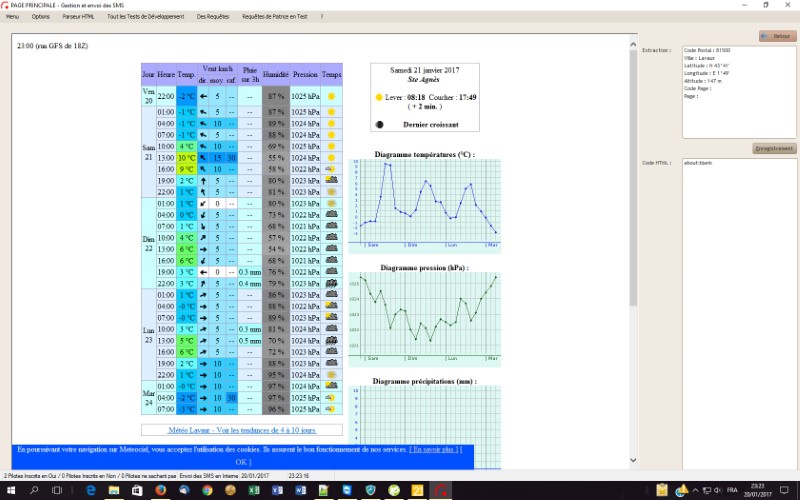Click inside the Extraction text box
This screenshot has width=800, height=500.
point(739,92)
